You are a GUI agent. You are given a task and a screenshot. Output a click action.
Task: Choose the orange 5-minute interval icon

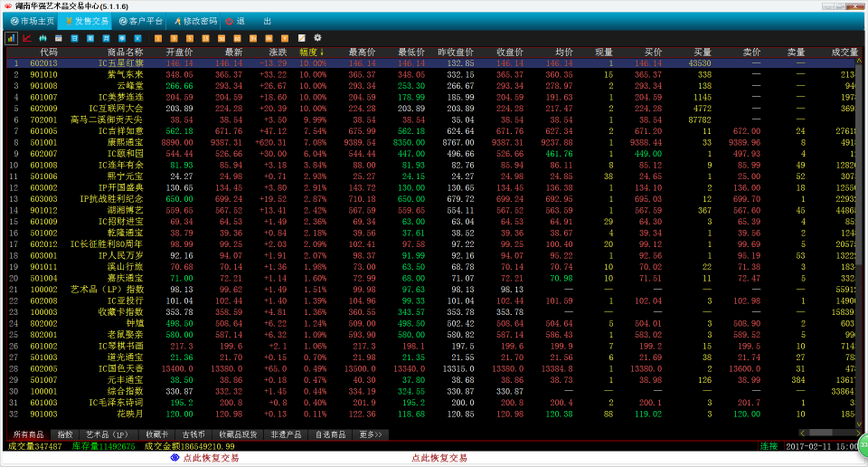pos(190,38)
